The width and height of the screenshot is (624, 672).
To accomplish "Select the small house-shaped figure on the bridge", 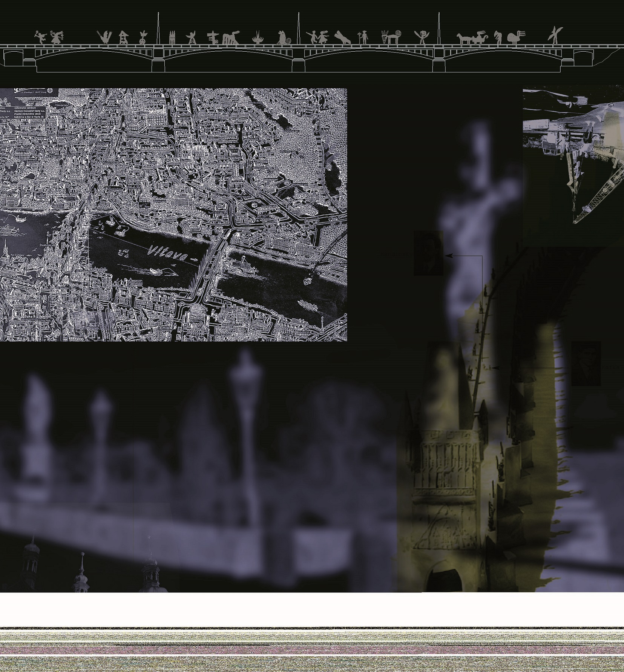I will tap(124, 37).
